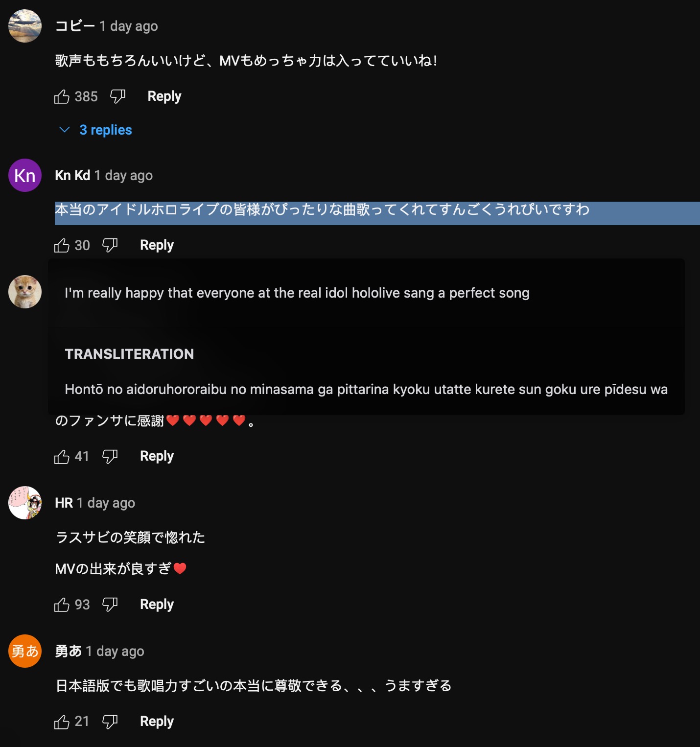Open Kn Kd's channel from username
This screenshot has width=700, height=747.
pos(72,175)
